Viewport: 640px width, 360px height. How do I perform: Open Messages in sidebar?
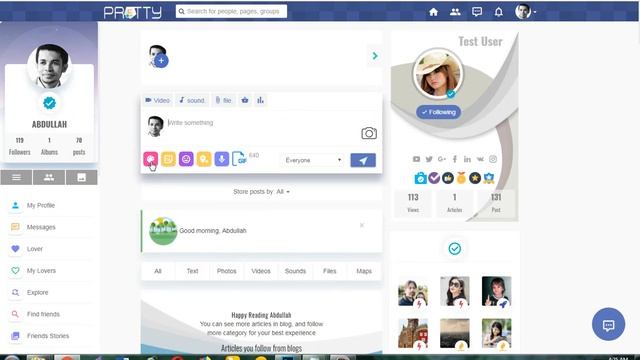[49, 227]
